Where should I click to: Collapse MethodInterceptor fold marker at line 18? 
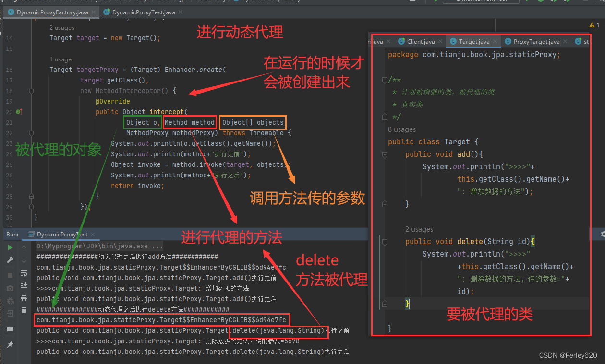[x=31, y=91]
